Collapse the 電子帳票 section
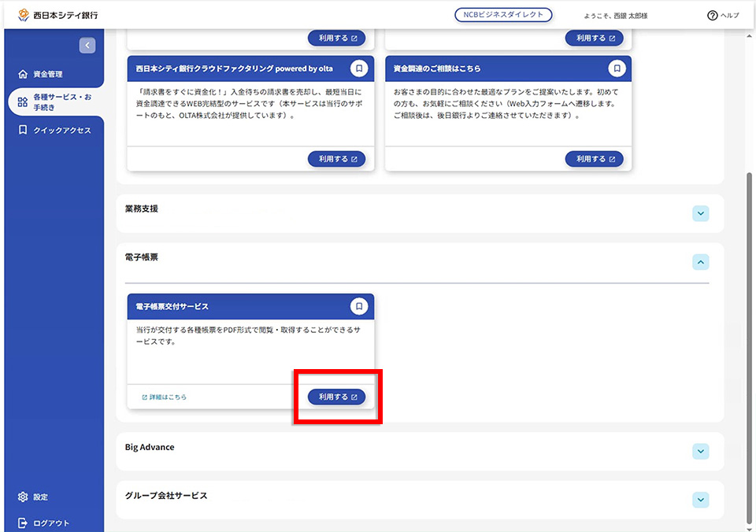756x532 pixels. point(701,262)
